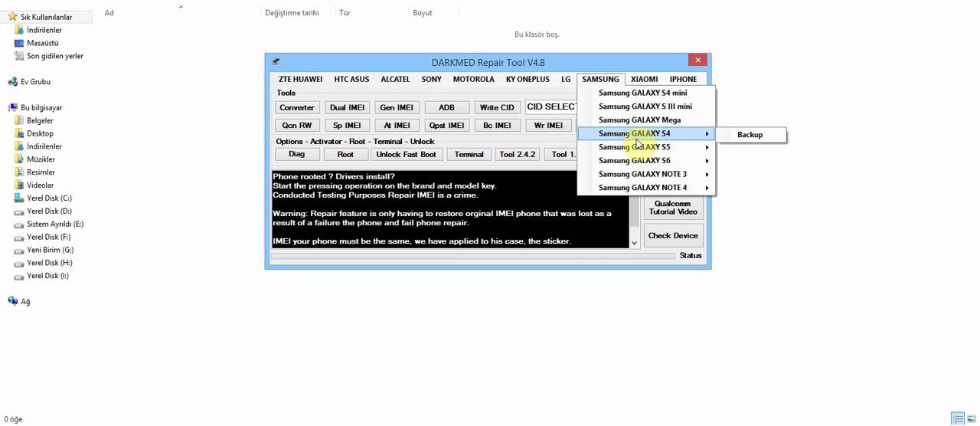The image size is (980, 426).
Task: Open the Qualcomm Tutorial Video button
Action: [673, 208]
